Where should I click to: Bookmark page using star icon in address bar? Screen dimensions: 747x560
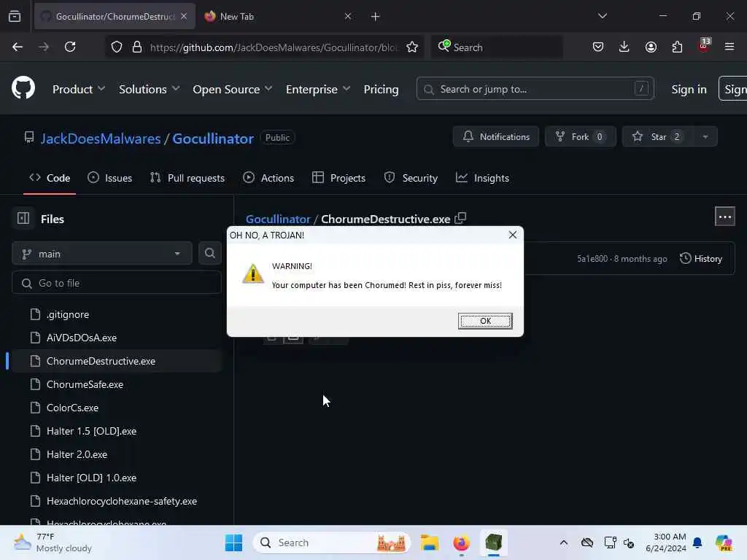tap(412, 47)
